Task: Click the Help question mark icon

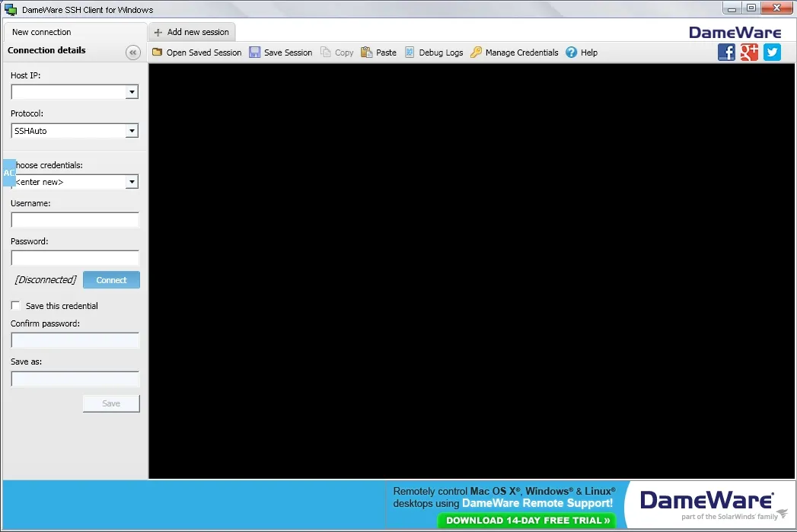Action: tap(572, 53)
